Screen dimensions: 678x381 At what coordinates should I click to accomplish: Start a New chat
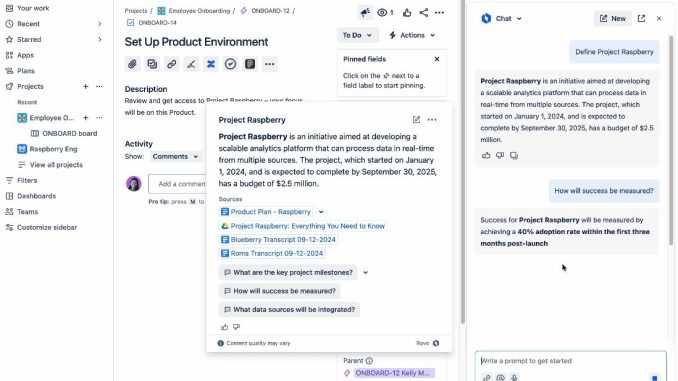point(612,18)
